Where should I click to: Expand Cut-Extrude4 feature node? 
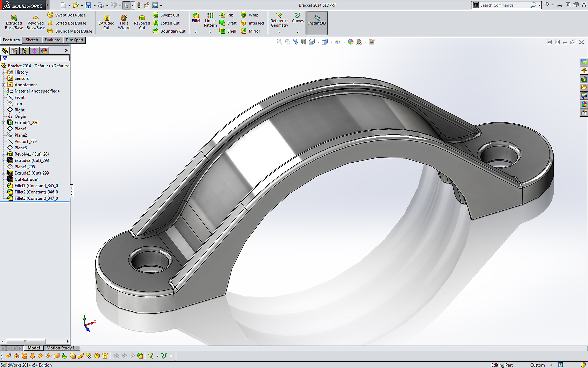[4, 180]
